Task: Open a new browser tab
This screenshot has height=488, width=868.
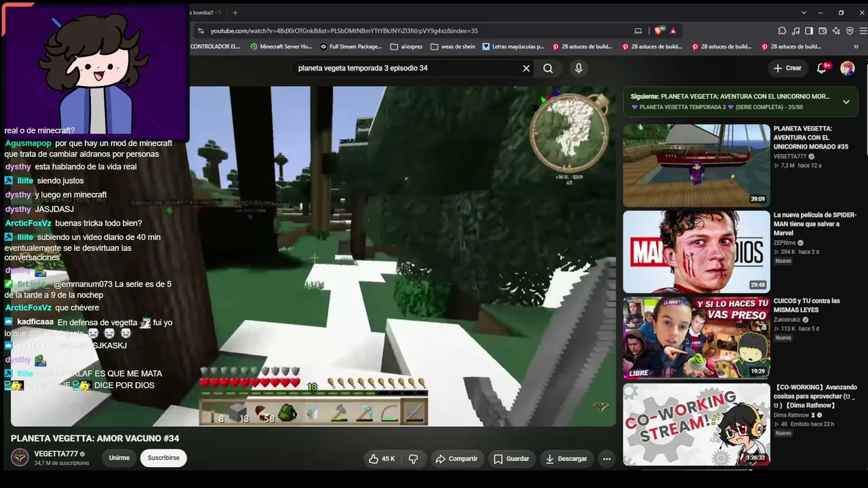Action: 235,12
